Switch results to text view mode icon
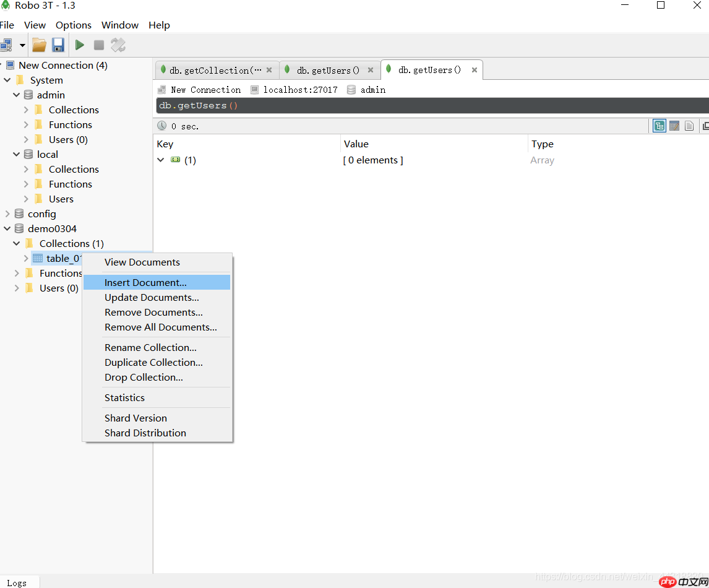 point(689,126)
